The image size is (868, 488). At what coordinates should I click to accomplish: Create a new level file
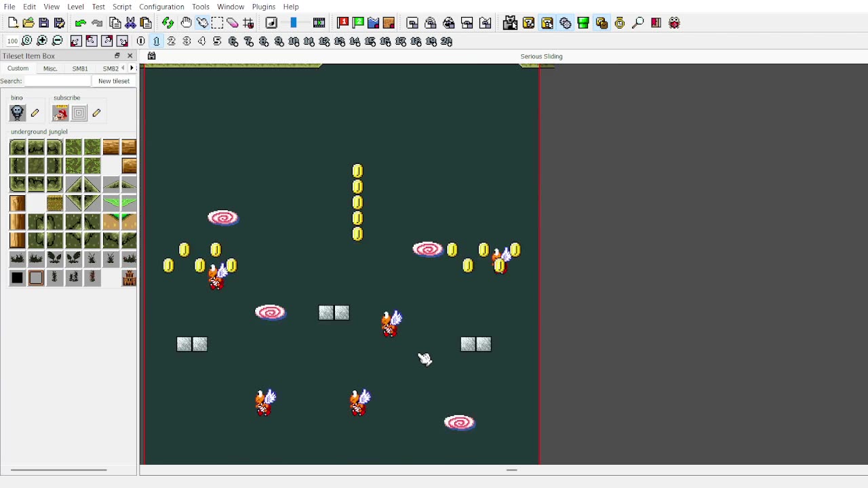13,23
